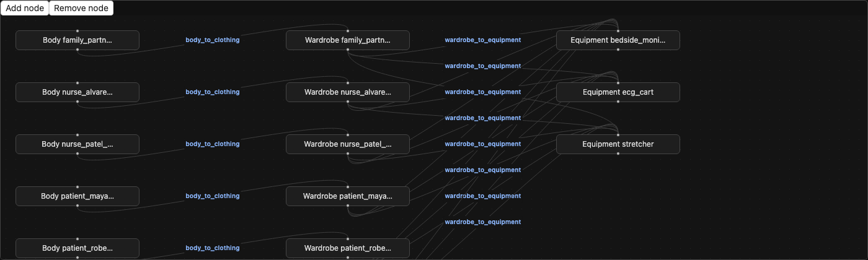
Task: Click body_to_clothing label beside Body patient_robe
Action: (x=213, y=248)
